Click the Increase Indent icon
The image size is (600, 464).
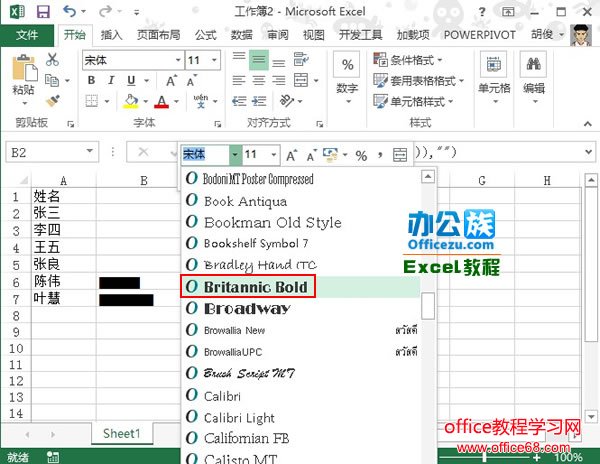pos(259,101)
